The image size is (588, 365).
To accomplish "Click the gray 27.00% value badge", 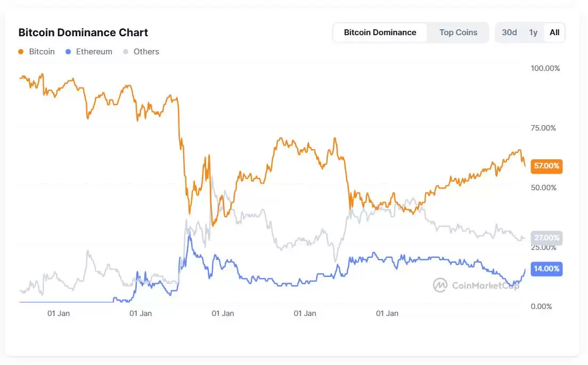I will (x=546, y=238).
